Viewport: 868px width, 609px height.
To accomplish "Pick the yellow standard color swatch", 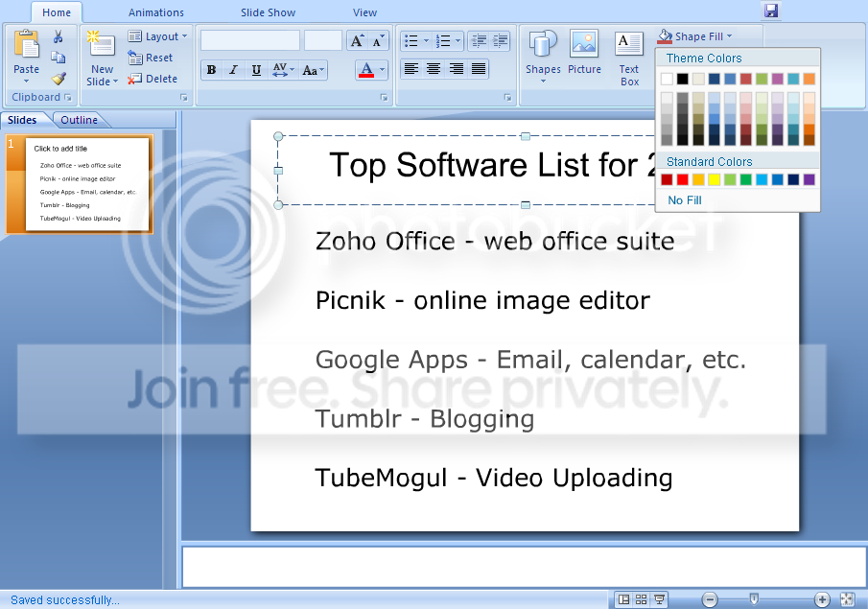I will click(714, 179).
